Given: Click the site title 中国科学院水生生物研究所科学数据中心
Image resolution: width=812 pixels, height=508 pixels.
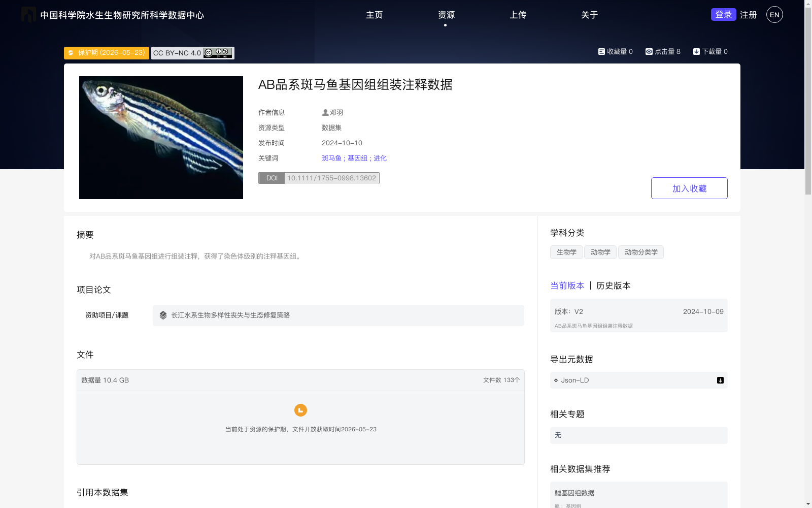Looking at the screenshot, I should tap(122, 15).
